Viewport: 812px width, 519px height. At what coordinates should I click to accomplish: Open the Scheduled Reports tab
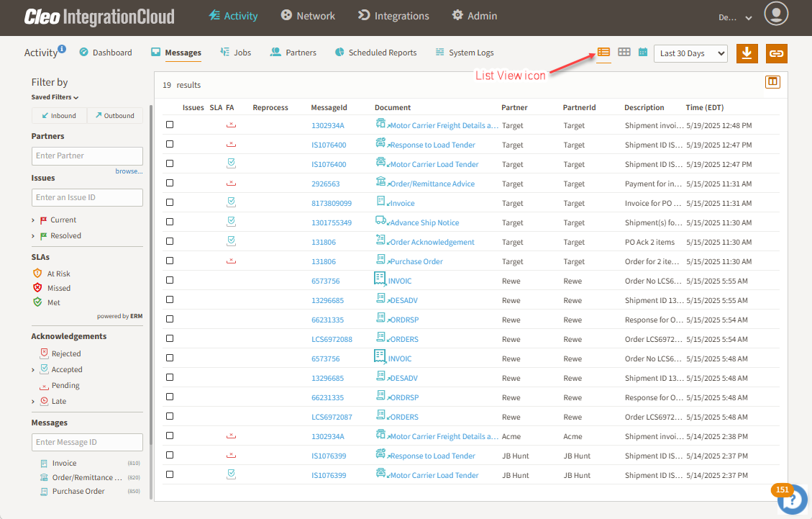[376, 53]
